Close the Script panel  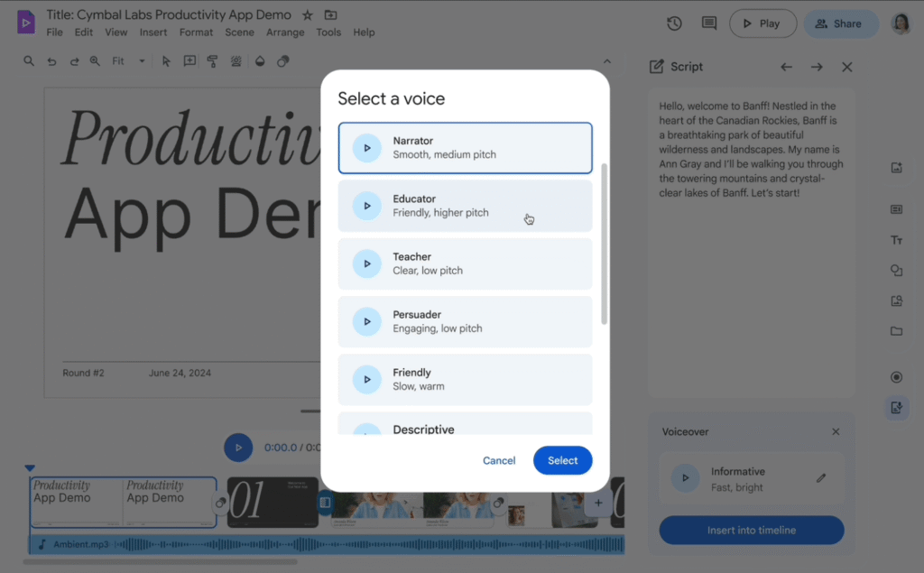(x=846, y=67)
